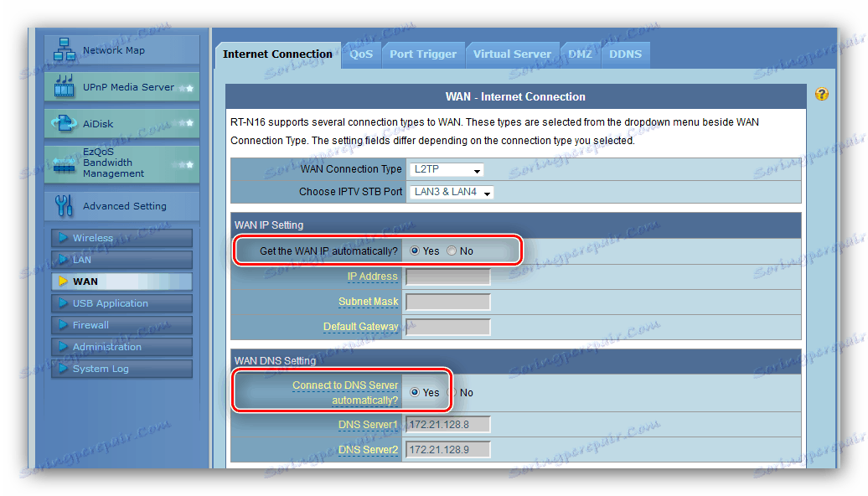Click the Advanced Setting label

click(x=125, y=206)
